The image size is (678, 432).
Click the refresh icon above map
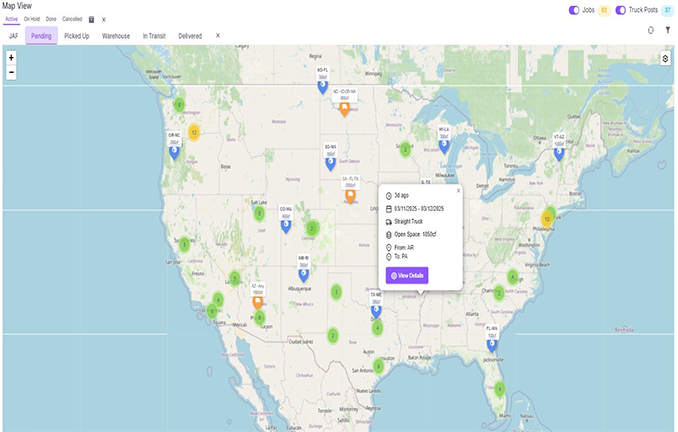(651, 30)
